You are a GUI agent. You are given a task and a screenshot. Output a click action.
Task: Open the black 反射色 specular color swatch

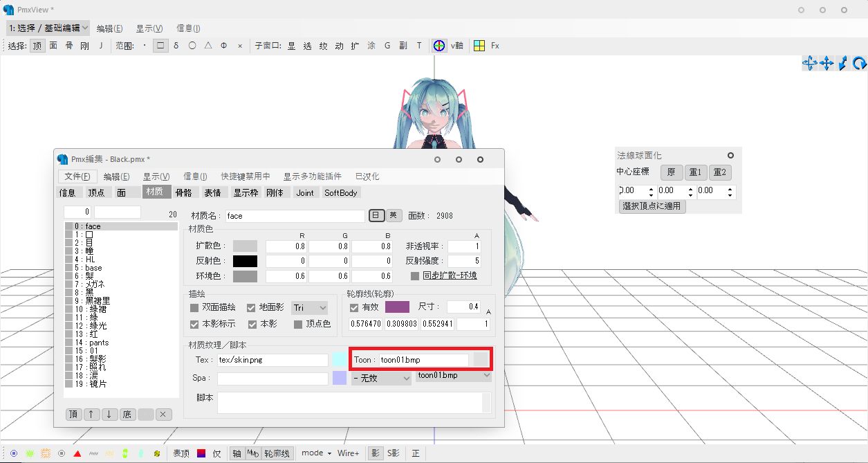245,261
